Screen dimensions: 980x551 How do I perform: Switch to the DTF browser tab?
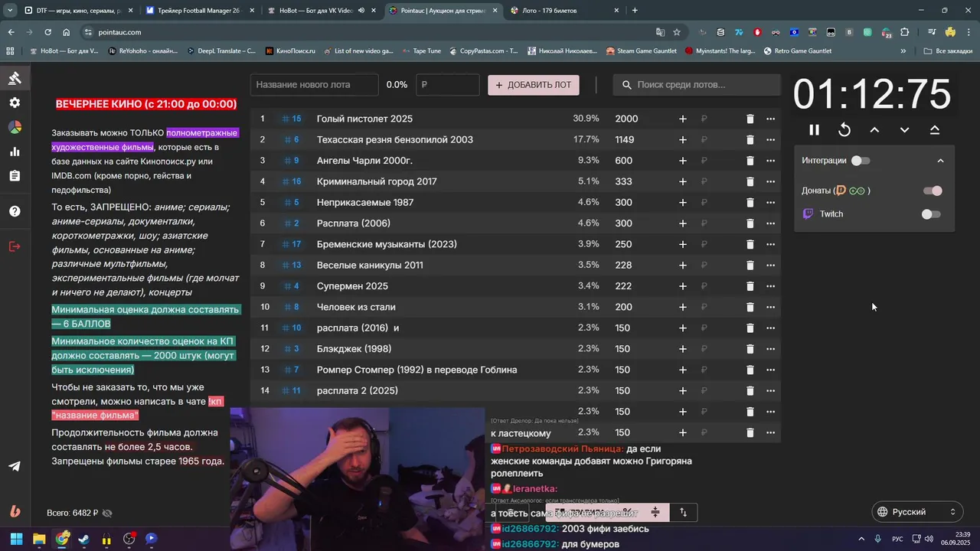point(77,11)
